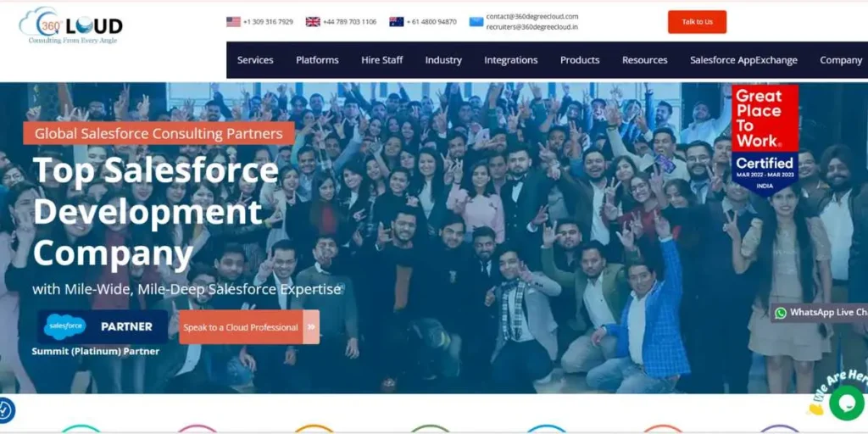This screenshot has width=868, height=434.
Task: Open the Services menu
Action: (255, 60)
